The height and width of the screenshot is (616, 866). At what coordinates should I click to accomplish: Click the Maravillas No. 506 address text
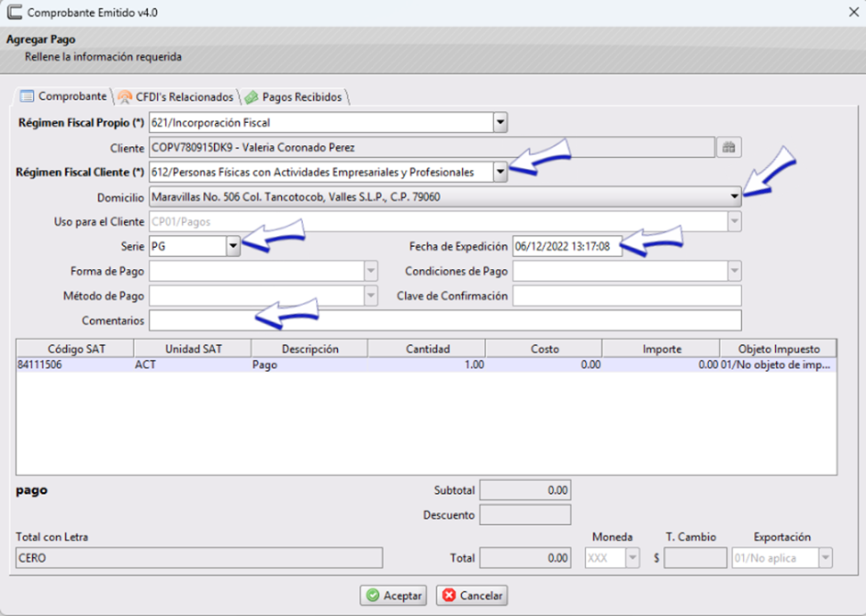[x=296, y=197]
